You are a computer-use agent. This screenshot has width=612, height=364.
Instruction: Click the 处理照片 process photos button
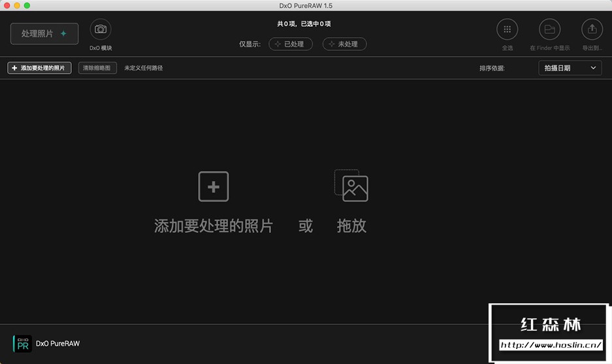coord(44,33)
